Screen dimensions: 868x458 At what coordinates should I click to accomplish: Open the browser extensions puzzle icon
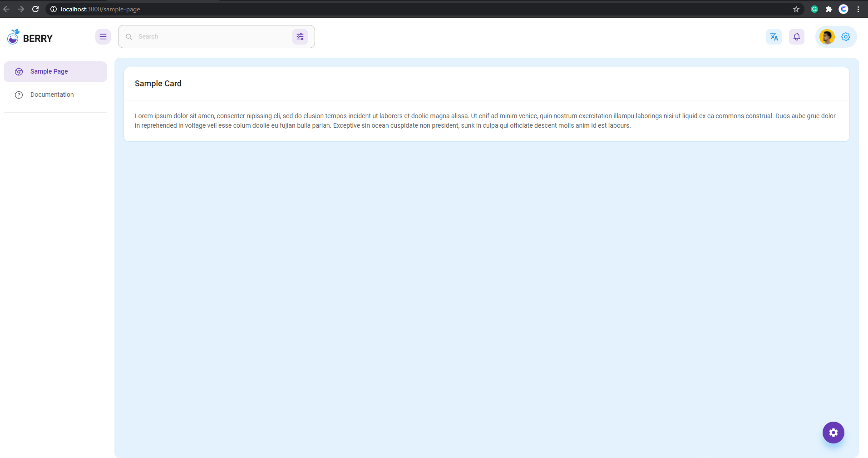tap(829, 9)
